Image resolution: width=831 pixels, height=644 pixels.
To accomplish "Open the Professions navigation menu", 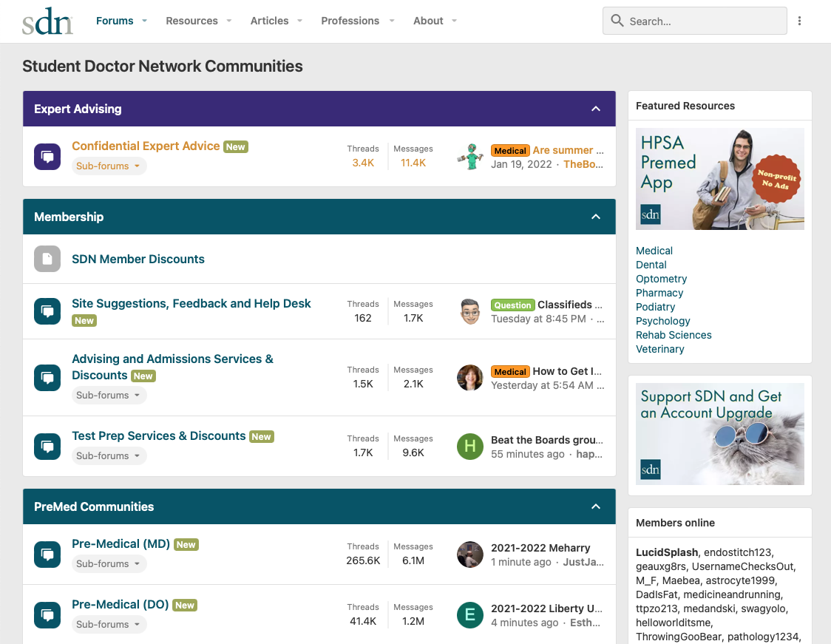I will 357,21.
